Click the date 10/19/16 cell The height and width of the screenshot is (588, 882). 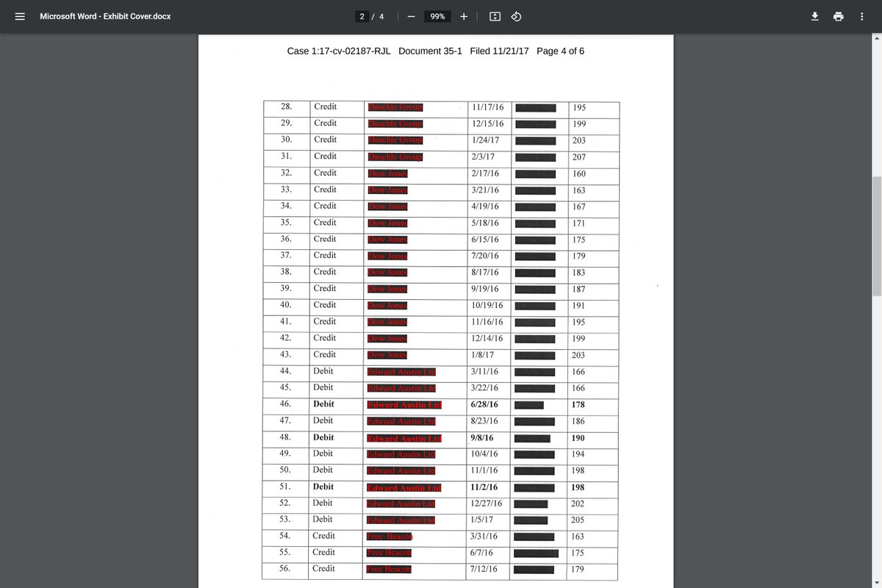pos(487,305)
